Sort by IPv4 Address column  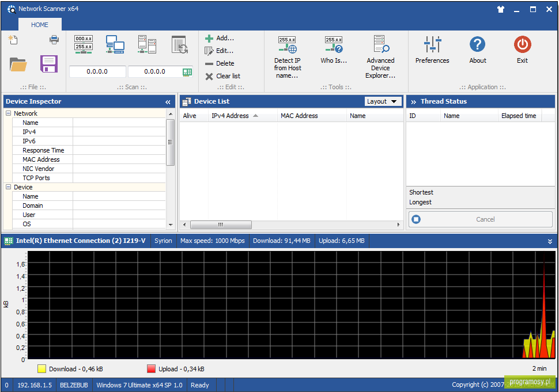coord(243,116)
